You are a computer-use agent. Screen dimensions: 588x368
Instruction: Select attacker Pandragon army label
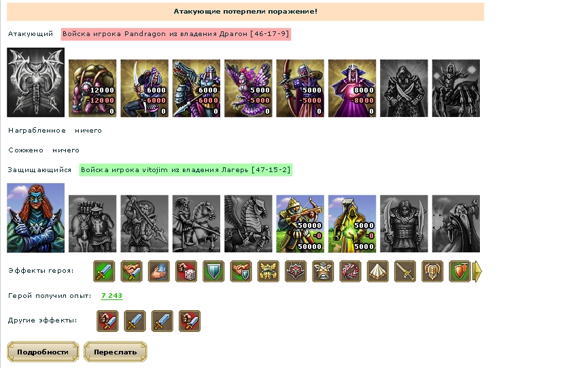176,34
